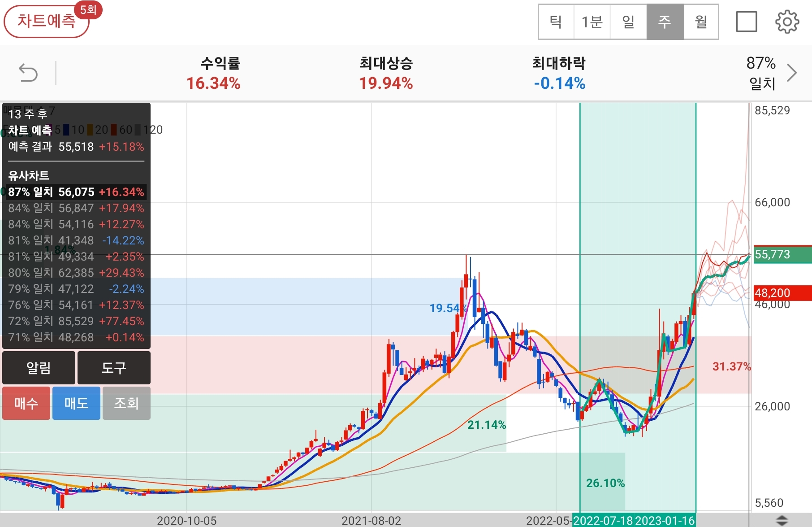Tap the 31.37% zone label
812x527 pixels.
coord(731,366)
